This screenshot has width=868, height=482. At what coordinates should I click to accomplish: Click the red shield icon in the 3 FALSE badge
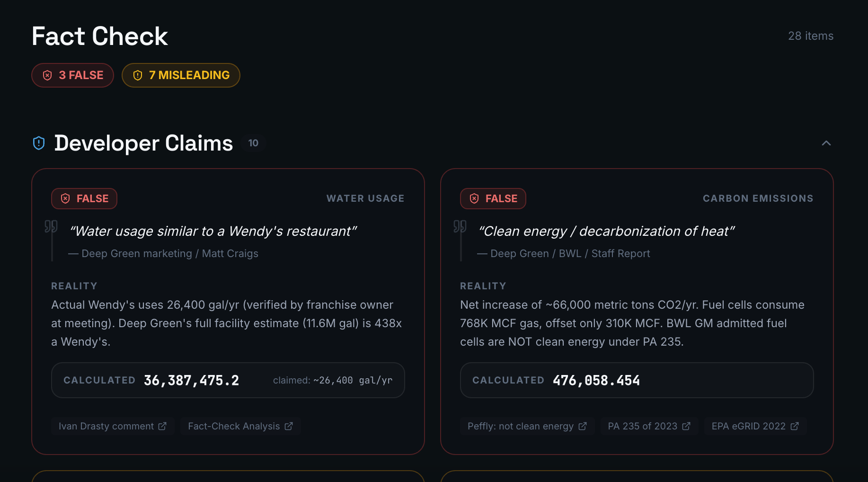(48, 75)
